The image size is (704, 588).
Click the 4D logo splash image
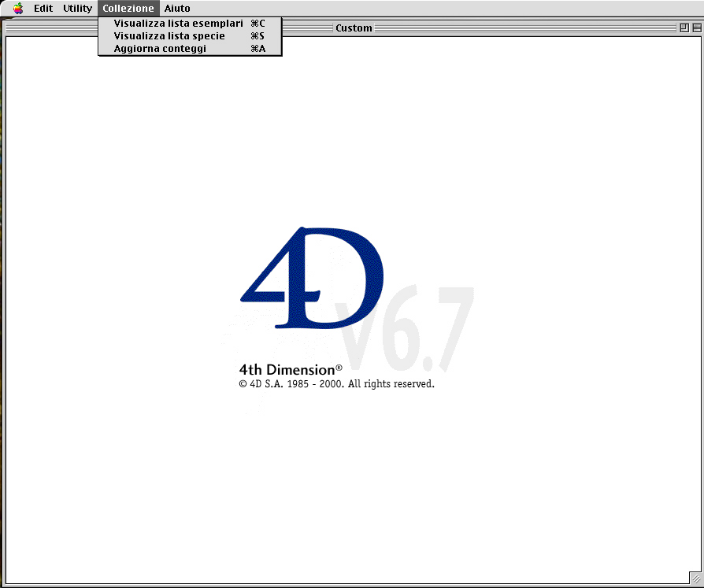pos(312,277)
